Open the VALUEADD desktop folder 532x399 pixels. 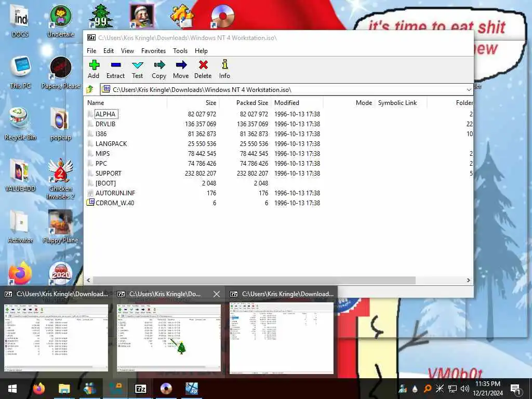[20, 175]
